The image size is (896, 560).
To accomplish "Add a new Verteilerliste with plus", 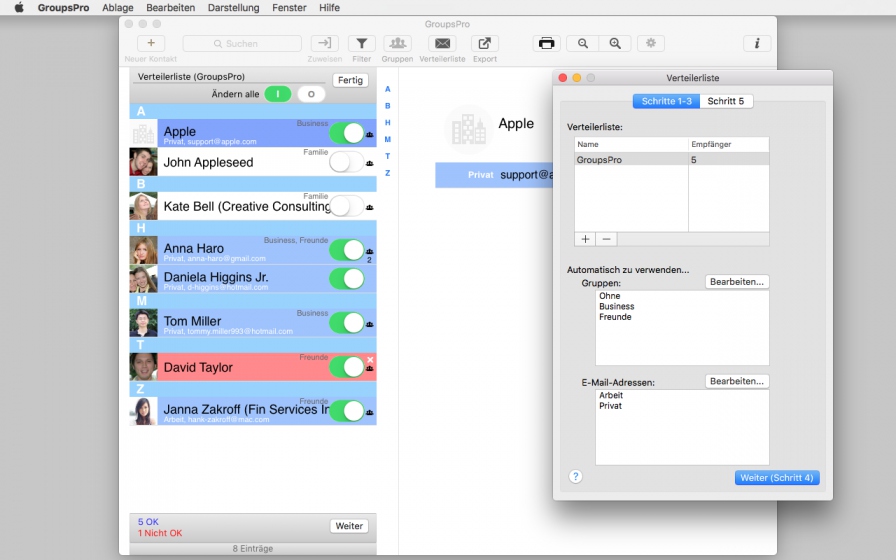I will [585, 239].
